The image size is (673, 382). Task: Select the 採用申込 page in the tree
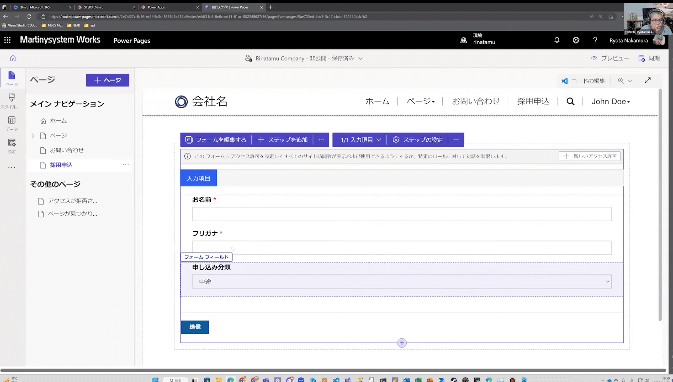[61, 165]
